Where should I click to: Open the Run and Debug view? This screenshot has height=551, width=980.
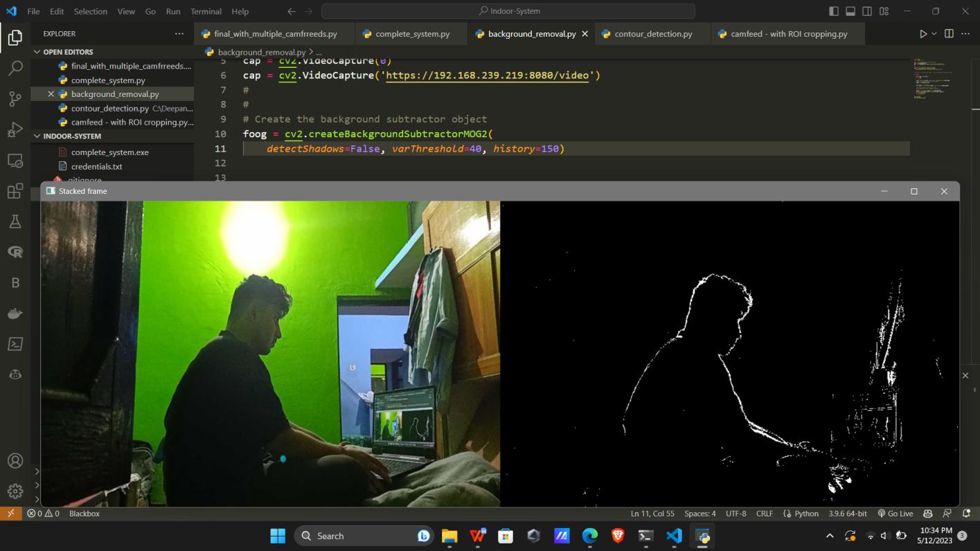[x=15, y=129]
